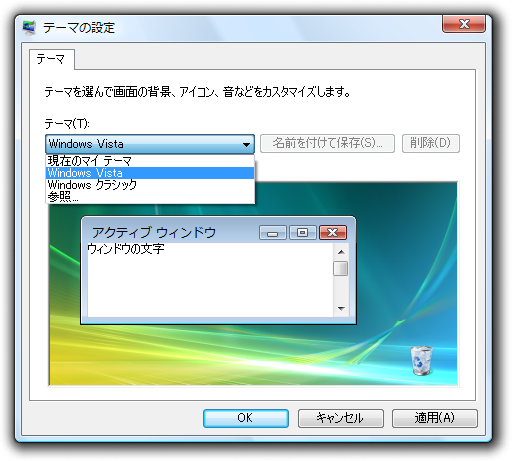The image size is (512, 461).
Task: Click the preview scrollbar down arrow
Action: tap(341, 309)
